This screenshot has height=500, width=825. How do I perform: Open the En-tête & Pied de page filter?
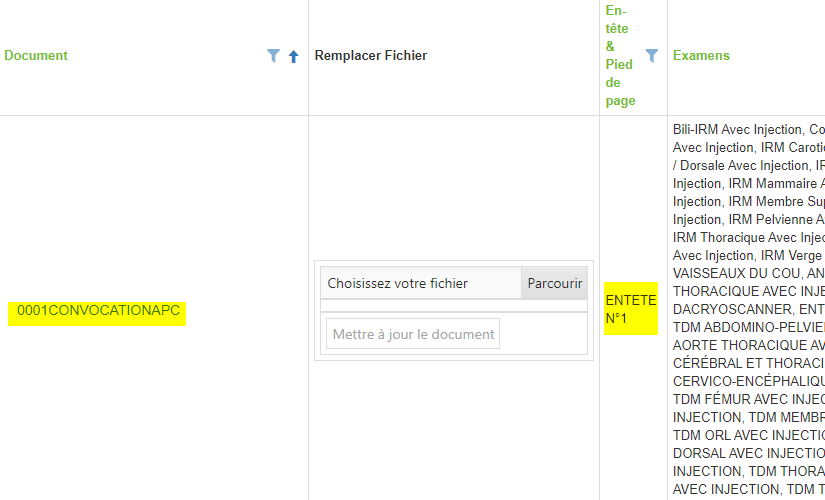652,56
